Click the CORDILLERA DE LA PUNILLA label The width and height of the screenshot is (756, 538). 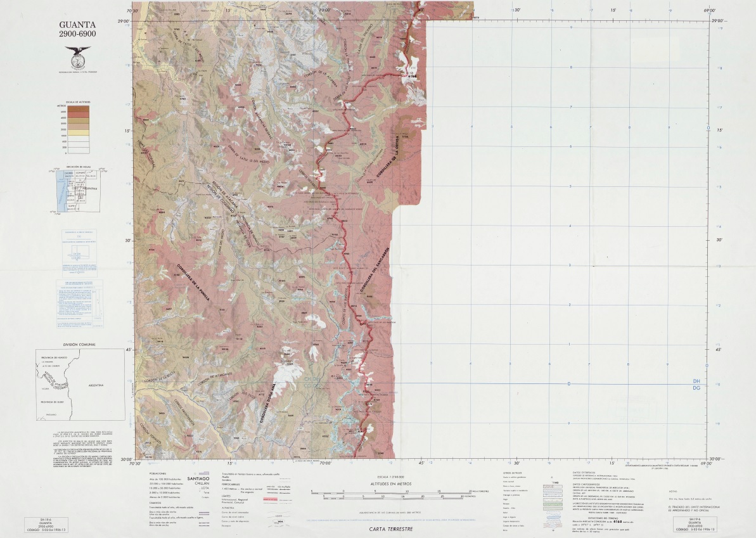pos(195,283)
